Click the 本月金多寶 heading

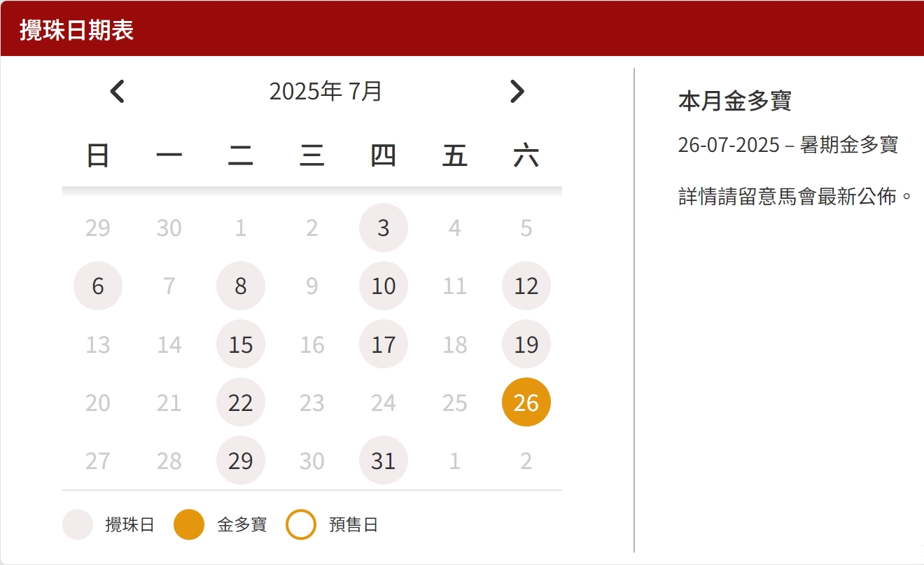click(735, 101)
